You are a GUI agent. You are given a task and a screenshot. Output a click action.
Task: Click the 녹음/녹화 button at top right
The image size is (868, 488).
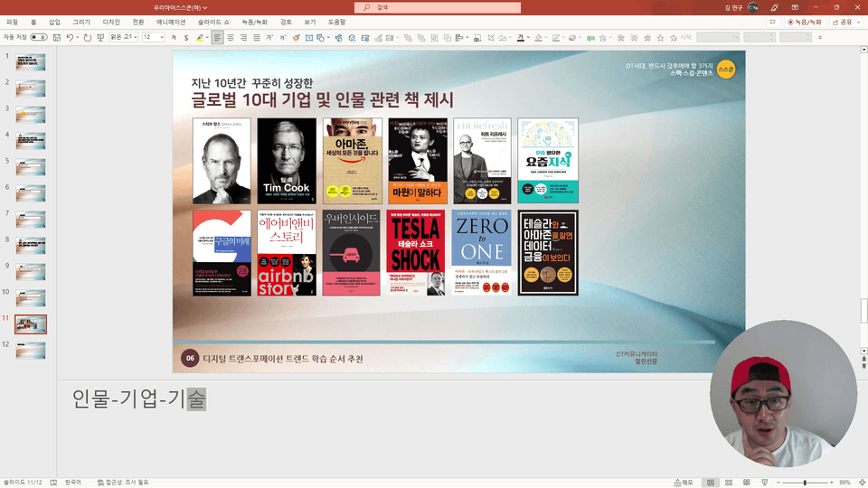point(805,22)
